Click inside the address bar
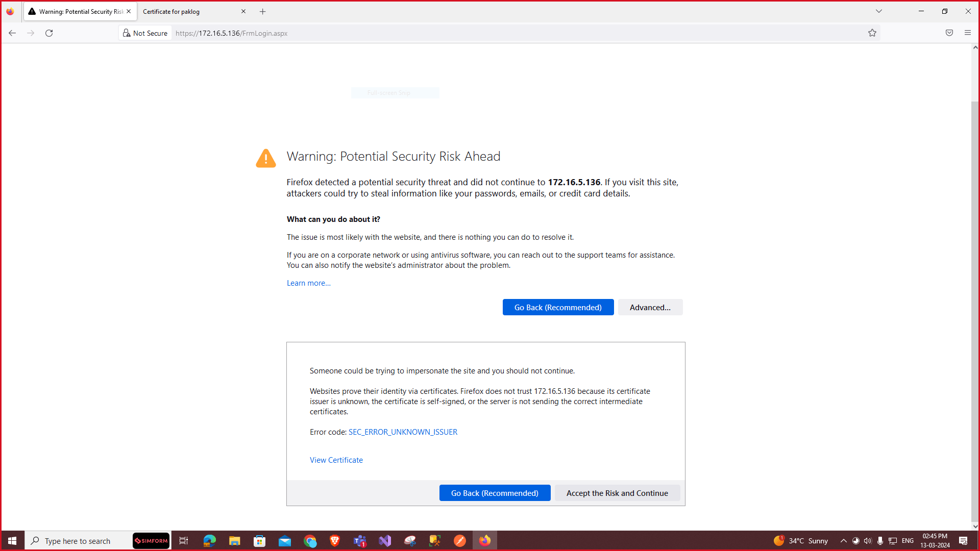The image size is (980, 551). [357, 33]
